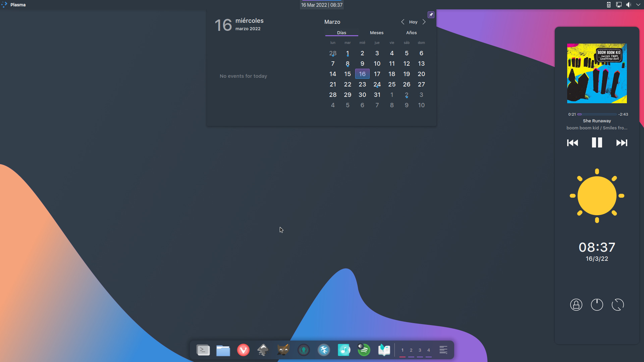Open the display configuration tray icon
This screenshot has width=644, height=362.
point(618,4)
